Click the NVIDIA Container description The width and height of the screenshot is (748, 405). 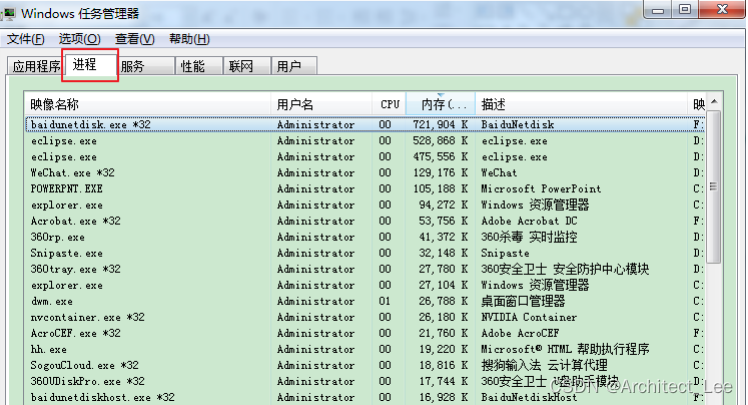click(529, 317)
